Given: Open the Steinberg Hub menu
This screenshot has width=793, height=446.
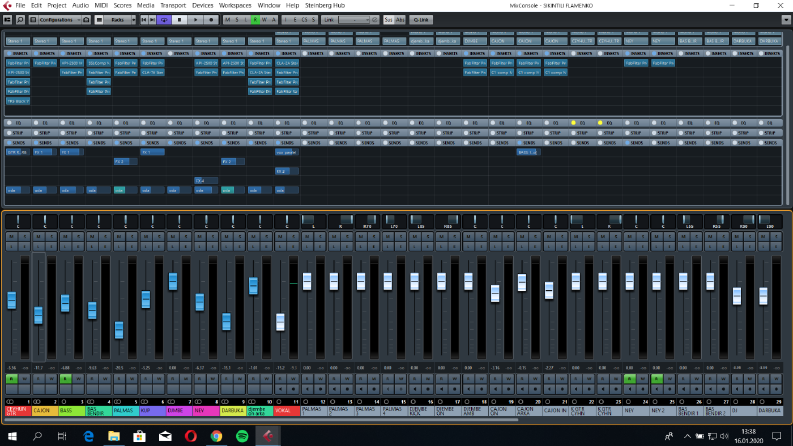Looking at the screenshot, I should pyautogui.click(x=325, y=6).
